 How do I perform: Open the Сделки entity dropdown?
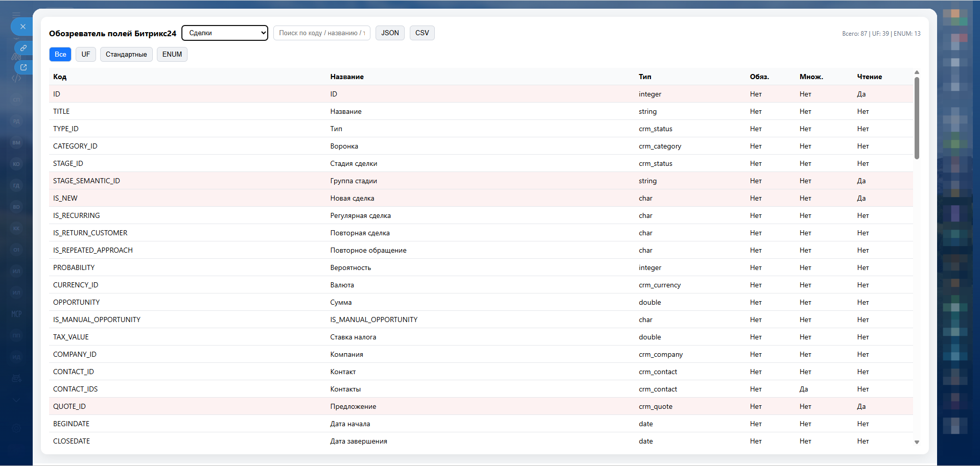(225, 33)
